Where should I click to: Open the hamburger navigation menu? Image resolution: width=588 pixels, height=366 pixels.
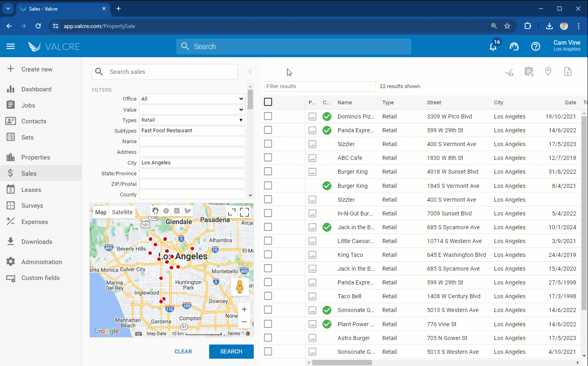11,47
